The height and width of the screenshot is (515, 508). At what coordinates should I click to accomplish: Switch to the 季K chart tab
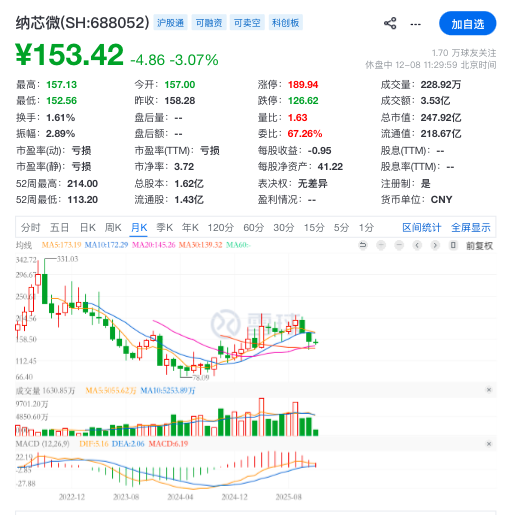coord(164,228)
